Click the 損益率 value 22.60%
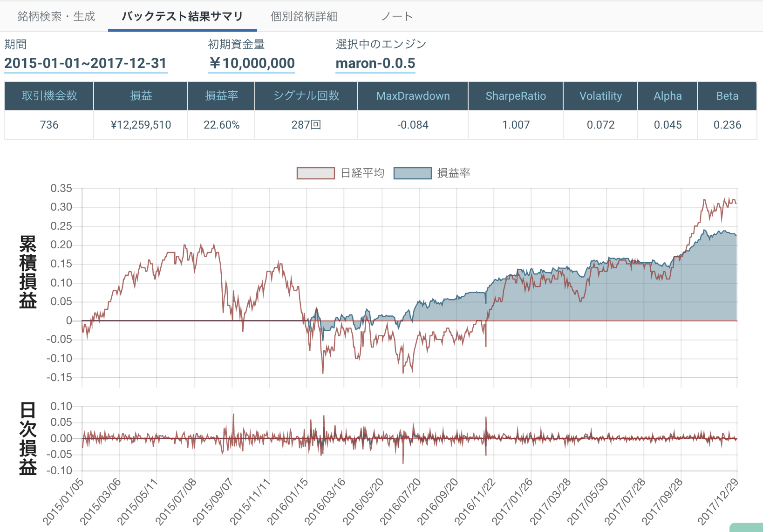The height and width of the screenshot is (532, 763). point(221,125)
